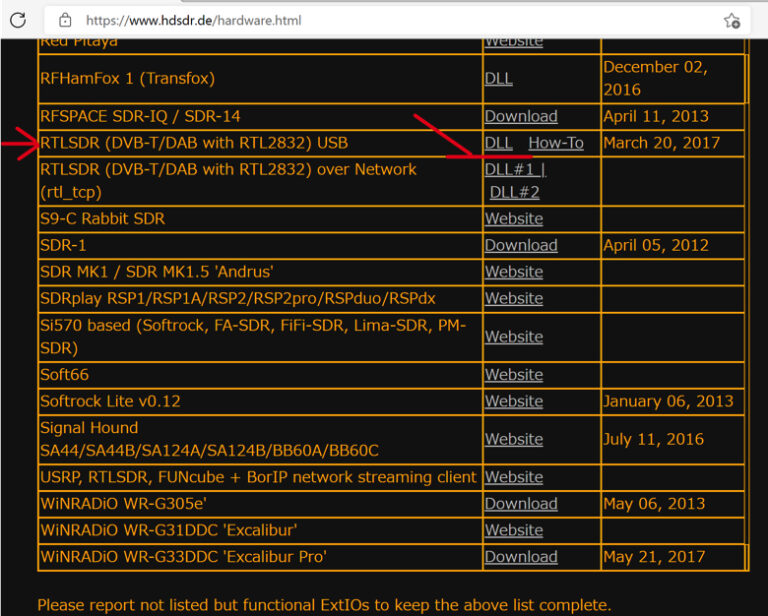768x616 pixels.
Task: Open Website link for SDR MK1 'Andrus'
Action: 513,272
